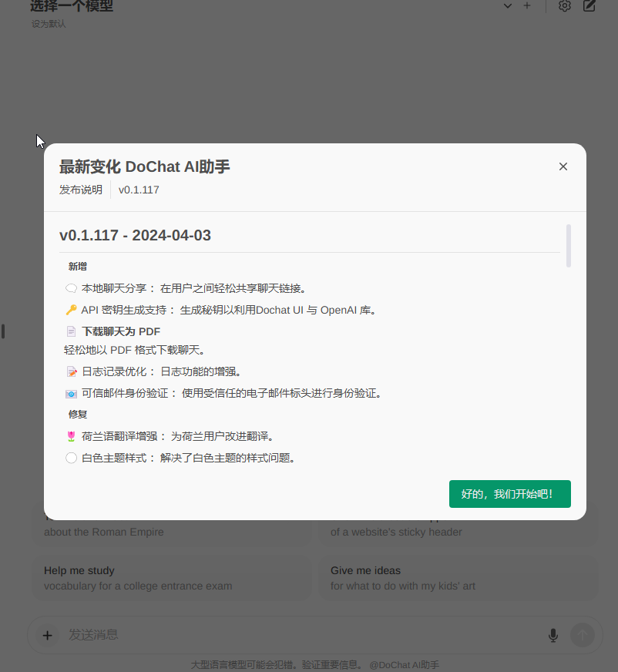Click the document icon beside 下载聊天为 PDF

(x=71, y=332)
